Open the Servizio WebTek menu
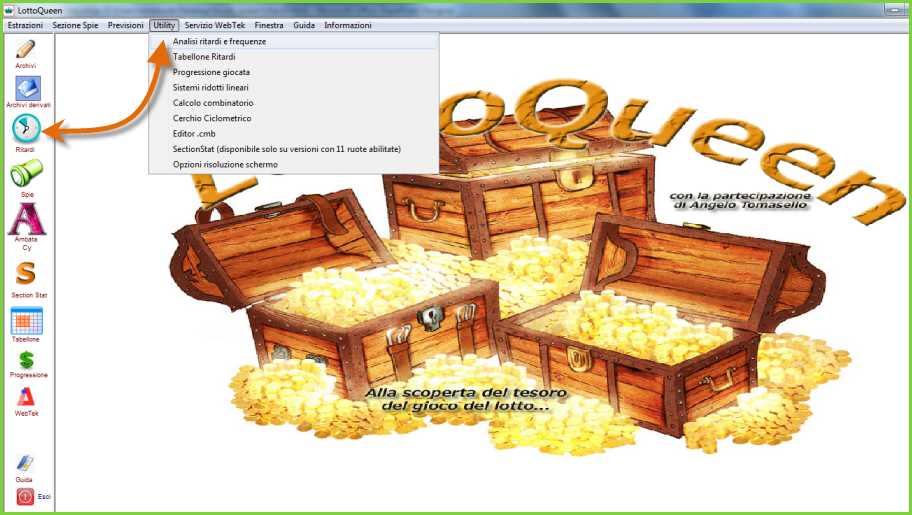Screen dimensions: 912x515 [x=215, y=25]
